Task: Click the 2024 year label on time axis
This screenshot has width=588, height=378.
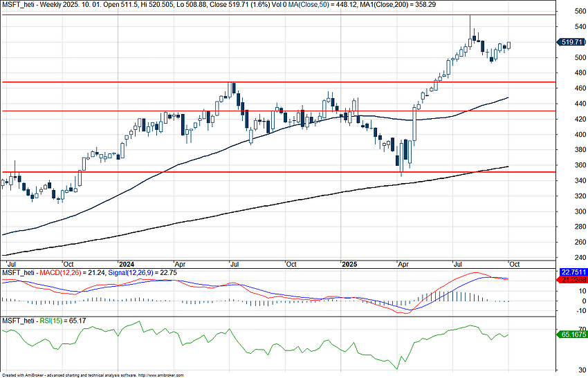Action: click(126, 264)
